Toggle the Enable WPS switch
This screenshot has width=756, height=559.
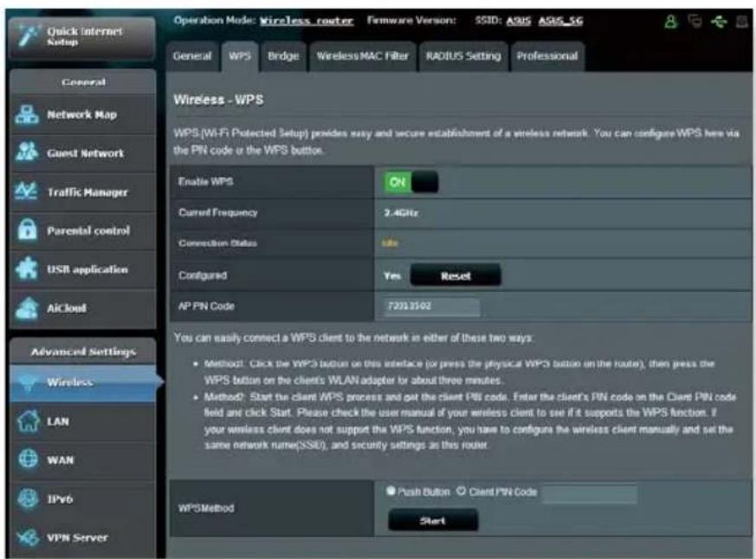click(x=410, y=182)
